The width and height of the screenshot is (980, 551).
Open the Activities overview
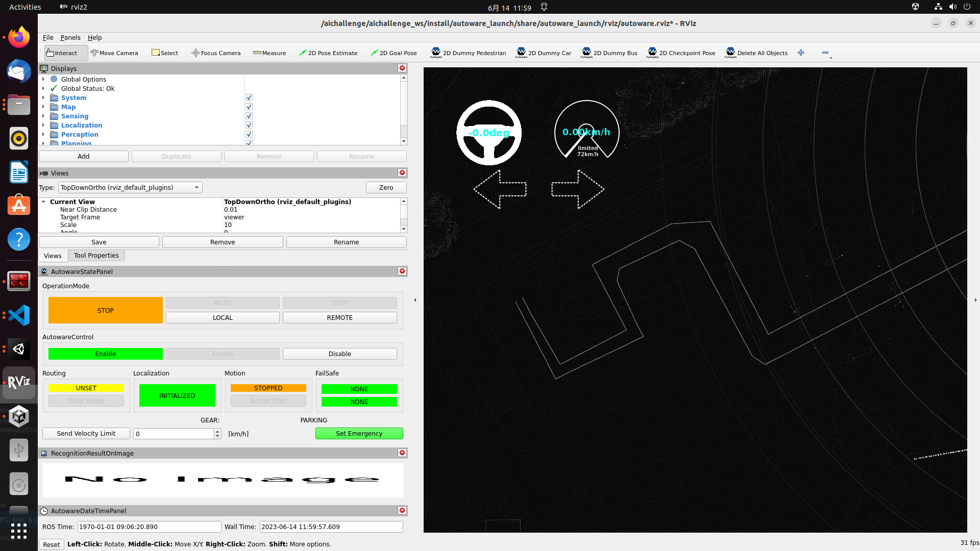click(25, 7)
